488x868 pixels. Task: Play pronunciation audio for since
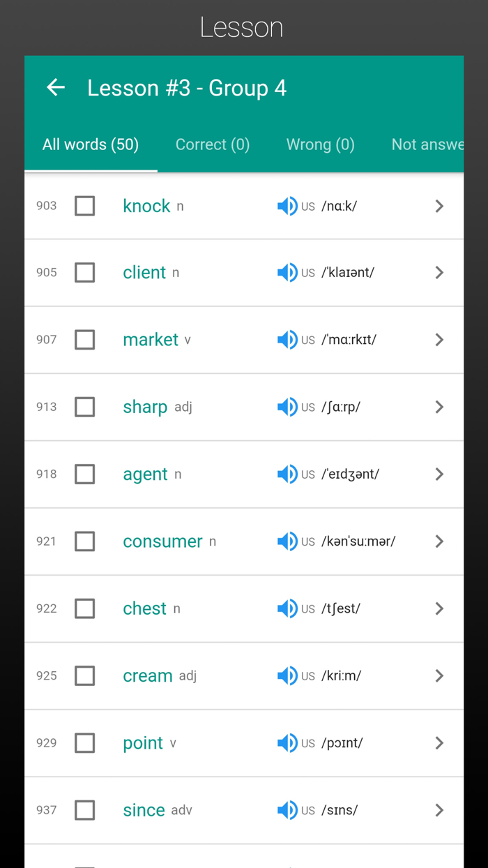[x=287, y=810]
